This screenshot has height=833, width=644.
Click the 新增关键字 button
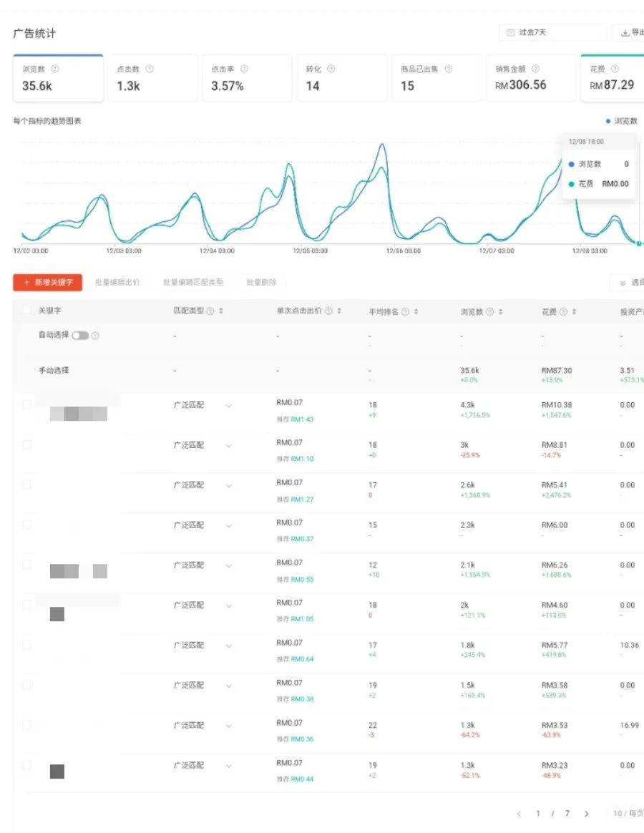(48, 283)
